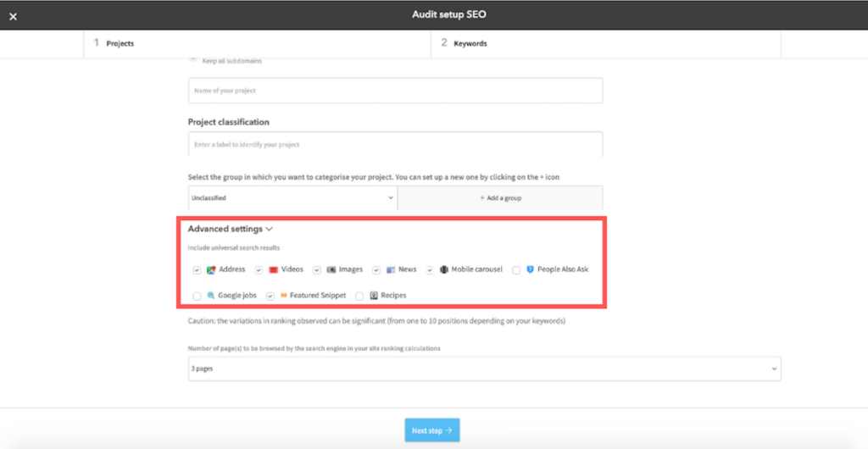Click the Project classification heading
This screenshot has width=868, height=449.
pyautogui.click(x=229, y=122)
